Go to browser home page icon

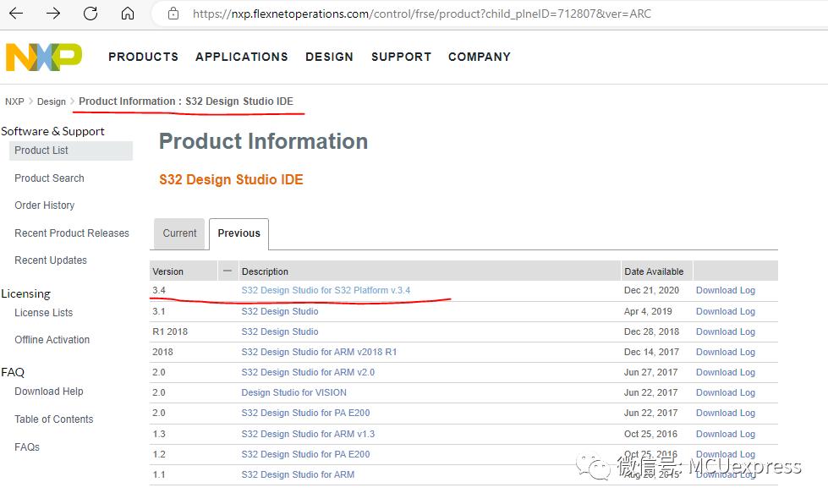coord(128,14)
